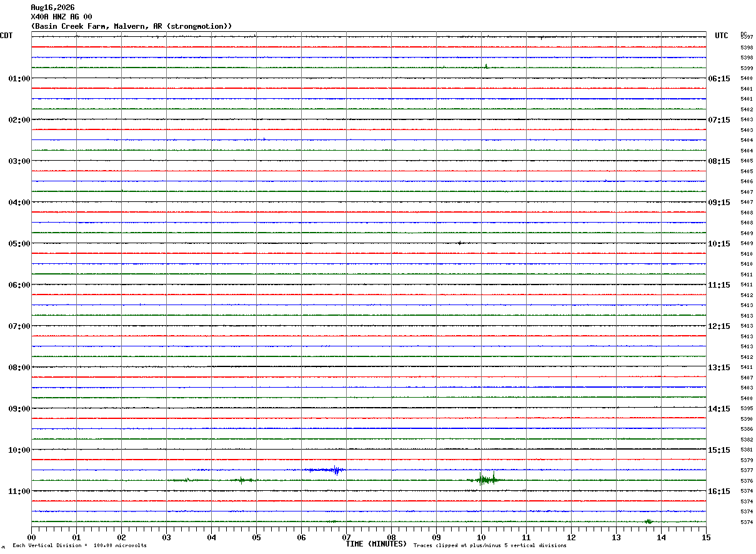Click the TIME (MINUTES) axis label
The width and height of the screenshot is (756, 554).
click(376, 544)
